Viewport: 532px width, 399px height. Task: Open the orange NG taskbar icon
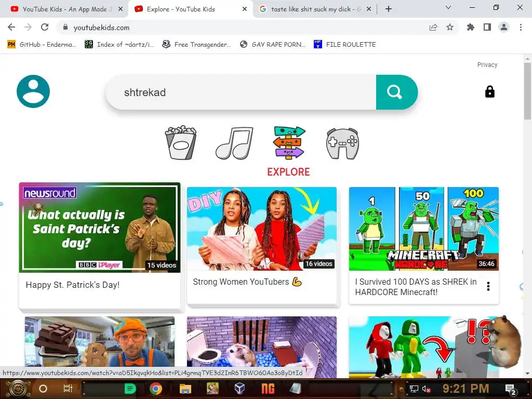268,389
